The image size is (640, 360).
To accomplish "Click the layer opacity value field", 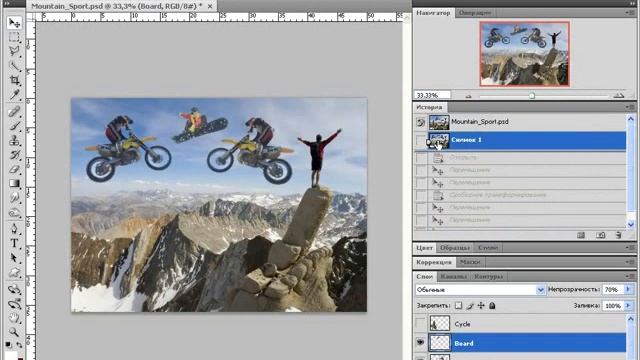I will click(613, 289).
